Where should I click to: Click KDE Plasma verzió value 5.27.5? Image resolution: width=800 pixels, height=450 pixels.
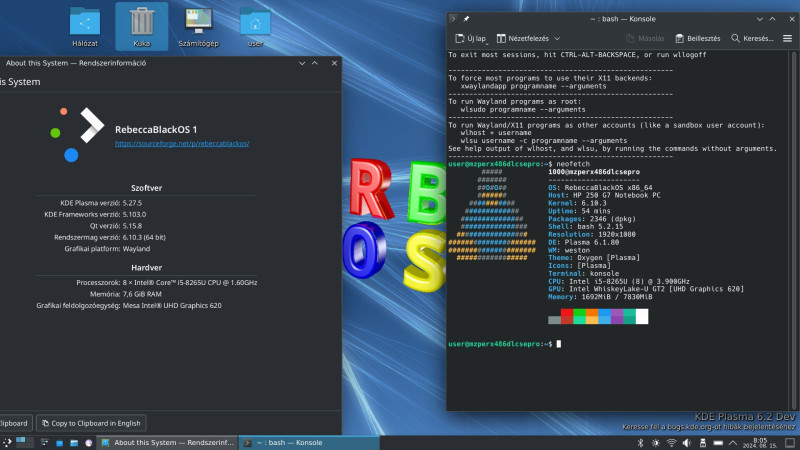(132, 203)
